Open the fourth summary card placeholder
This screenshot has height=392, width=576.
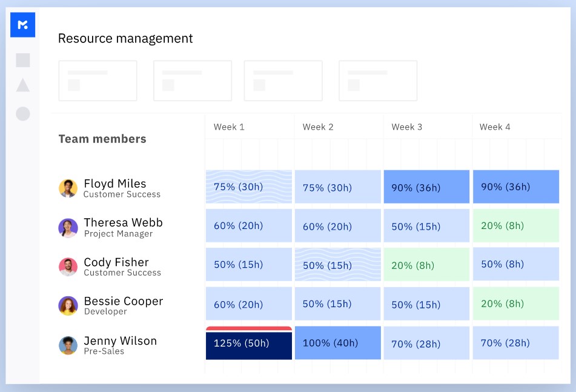pyautogui.click(x=378, y=81)
